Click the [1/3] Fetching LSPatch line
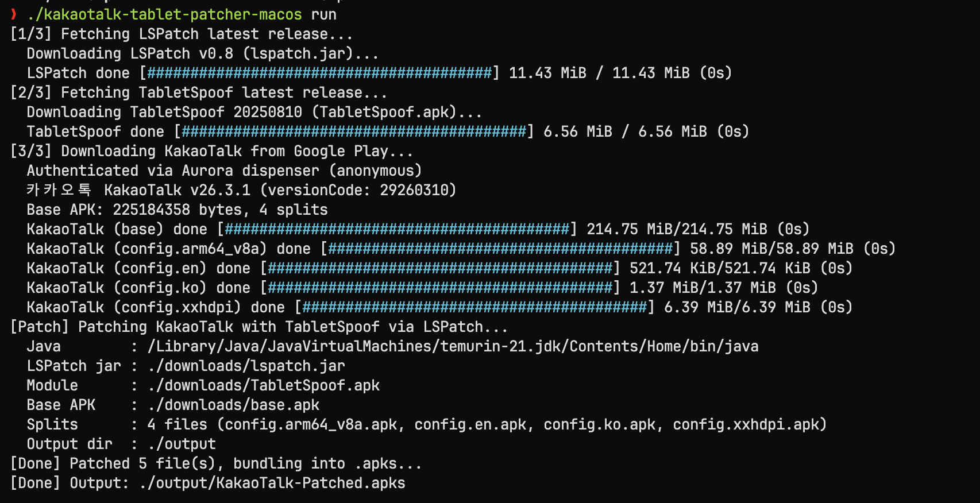 [x=182, y=34]
